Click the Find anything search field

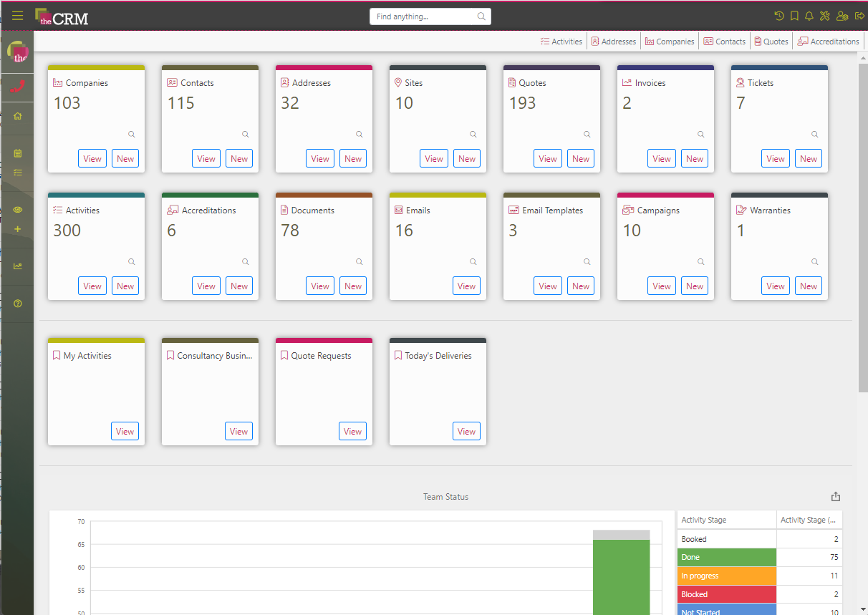426,16
